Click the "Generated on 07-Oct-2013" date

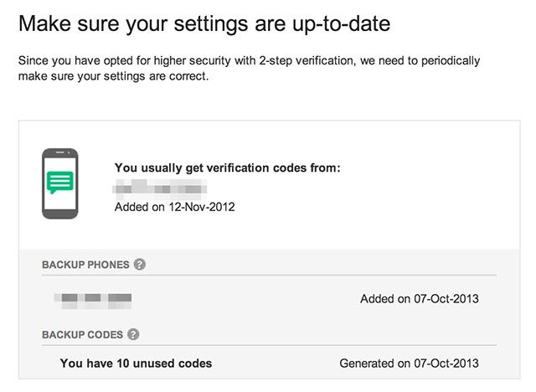pos(410,364)
